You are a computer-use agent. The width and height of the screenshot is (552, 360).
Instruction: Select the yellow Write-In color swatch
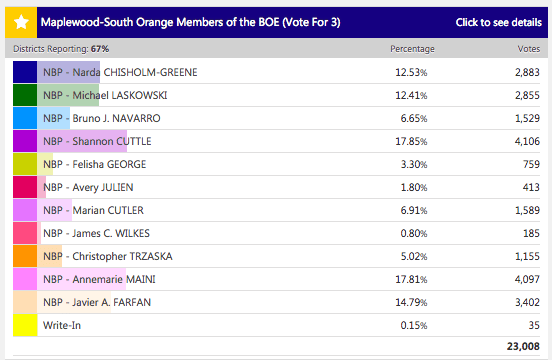[x=25, y=325]
